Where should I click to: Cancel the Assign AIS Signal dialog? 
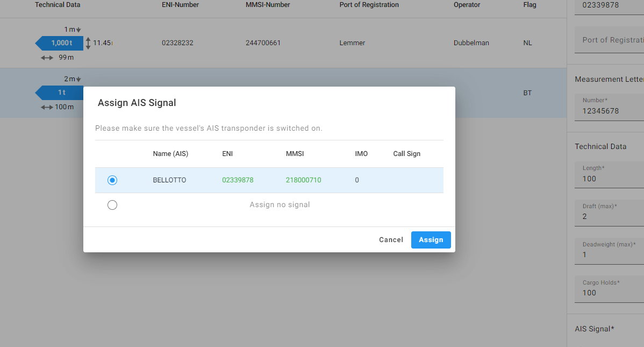click(391, 240)
